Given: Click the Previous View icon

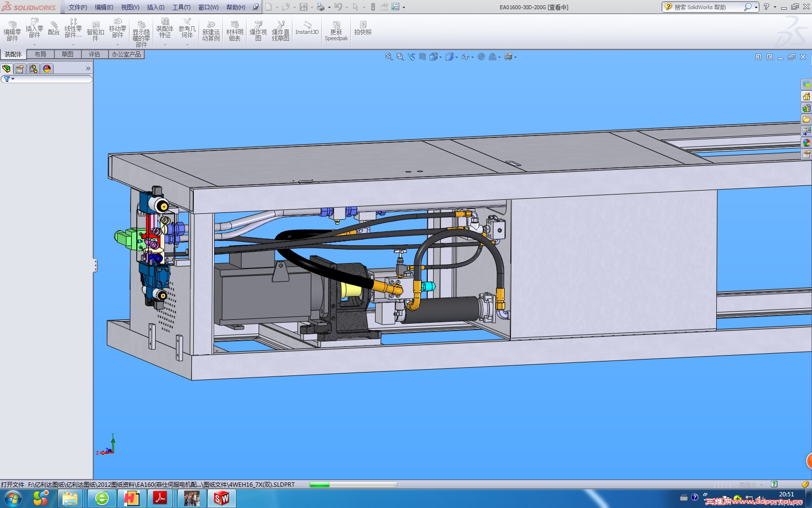Looking at the screenshot, I should pyautogui.click(x=411, y=57).
